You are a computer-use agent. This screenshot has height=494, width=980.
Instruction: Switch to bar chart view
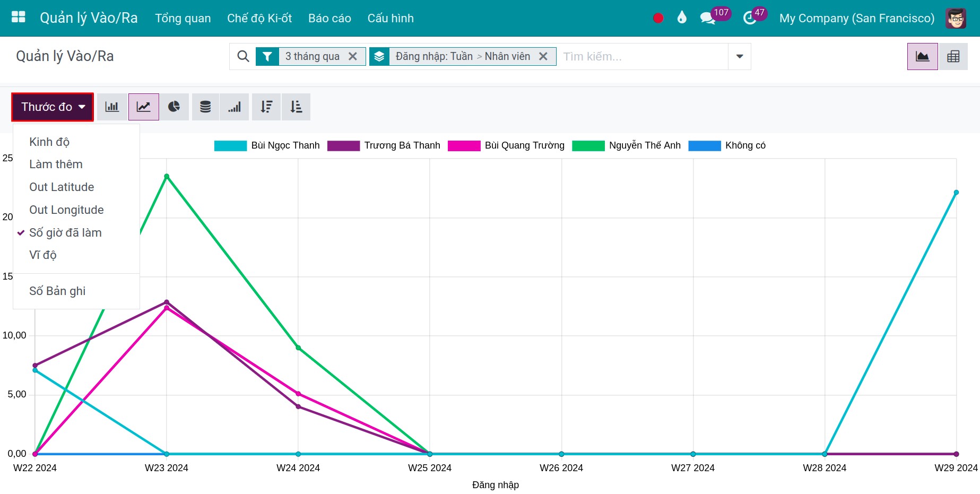(x=112, y=107)
